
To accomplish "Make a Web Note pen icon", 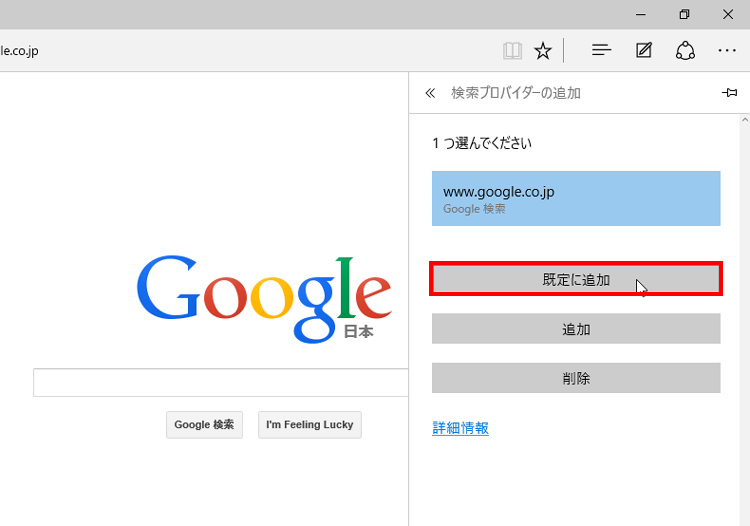I will 644,50.
